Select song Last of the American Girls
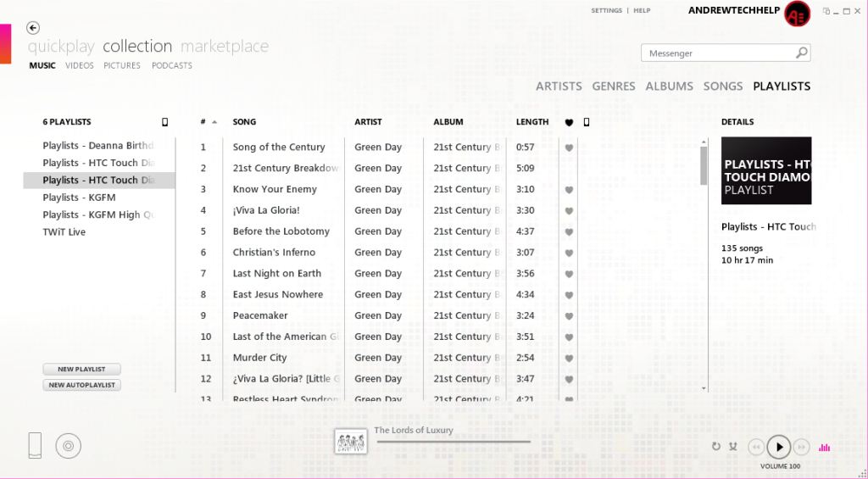 point(286,337)
